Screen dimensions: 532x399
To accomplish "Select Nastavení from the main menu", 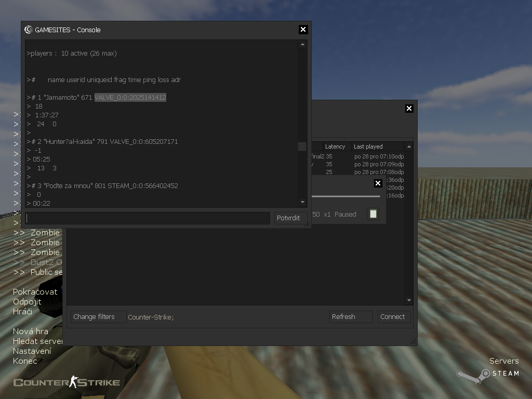I will pos(32,351).
